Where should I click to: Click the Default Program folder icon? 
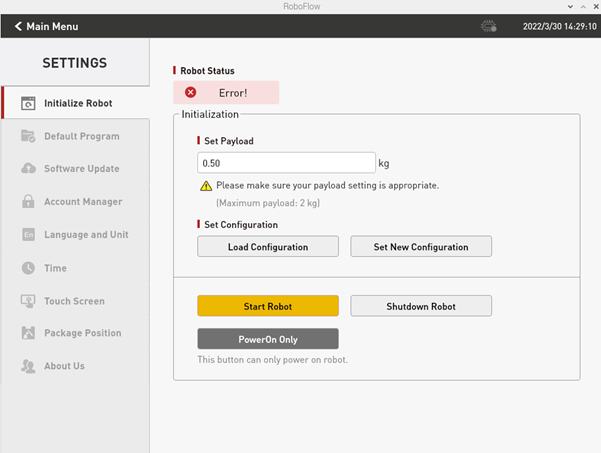coord(28,136)
